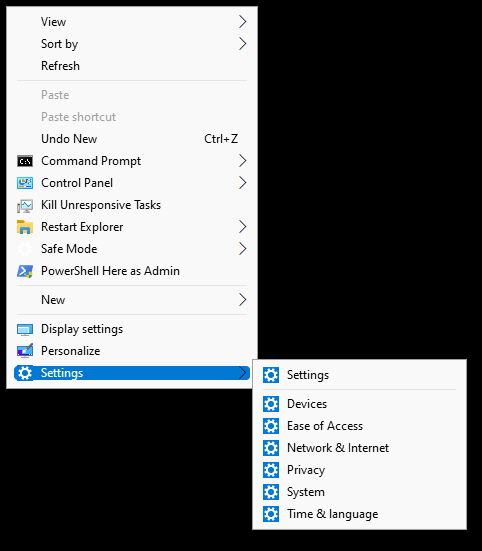Choose Undo New menu entry

point(132,139)
